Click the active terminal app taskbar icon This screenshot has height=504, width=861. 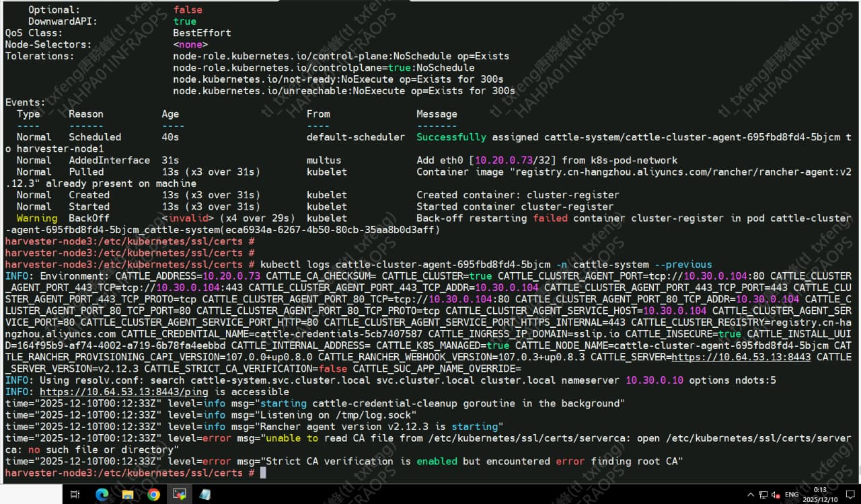[179, 495]
